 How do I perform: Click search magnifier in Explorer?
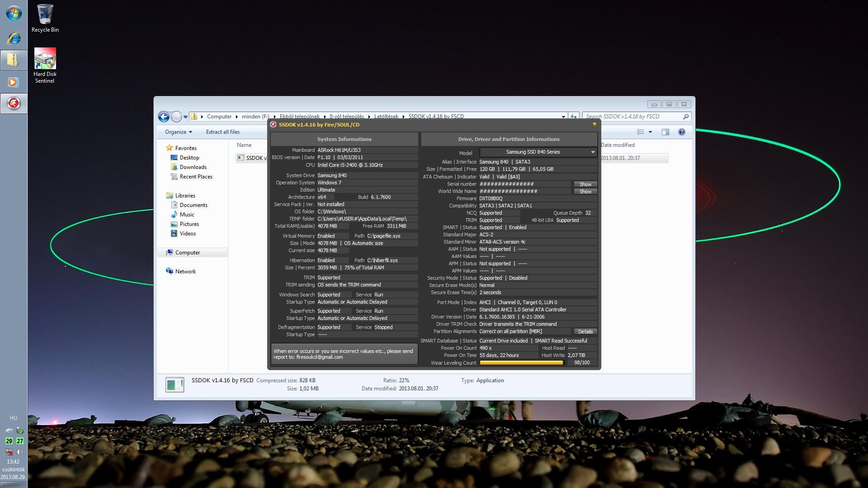[x=685, y=117]
